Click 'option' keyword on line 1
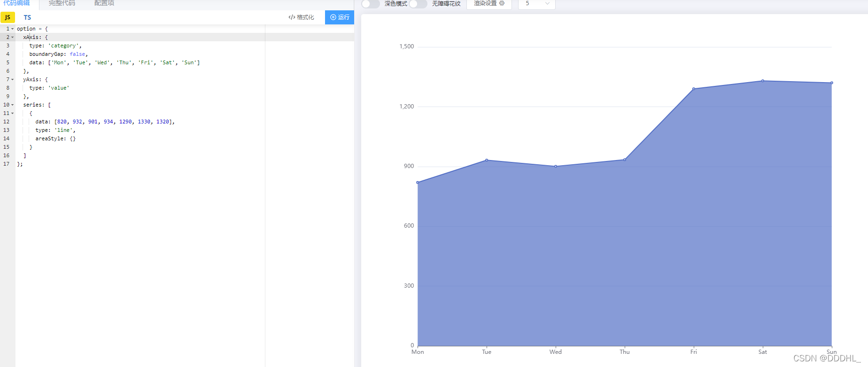Screen dimensions: 868x367 [x=26, y=29]
